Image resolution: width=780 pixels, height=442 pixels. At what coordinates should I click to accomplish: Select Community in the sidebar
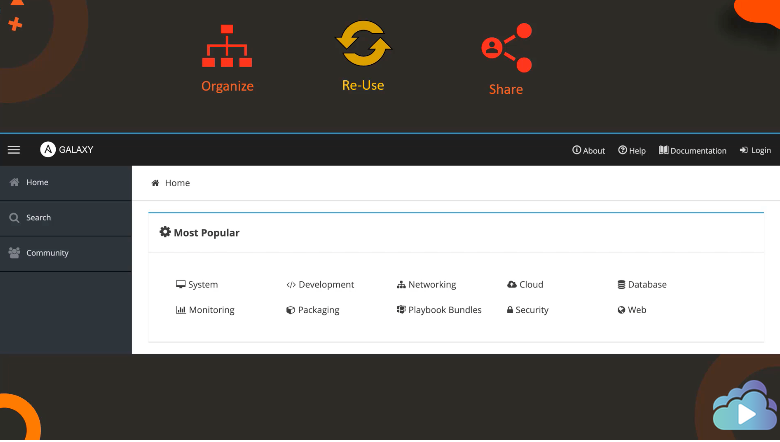[x=66, y=254]
